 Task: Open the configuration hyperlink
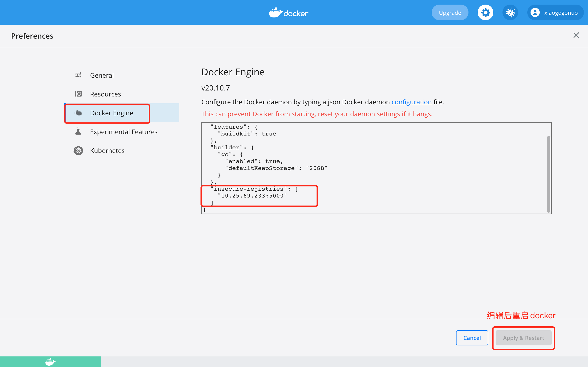[411, 102]
